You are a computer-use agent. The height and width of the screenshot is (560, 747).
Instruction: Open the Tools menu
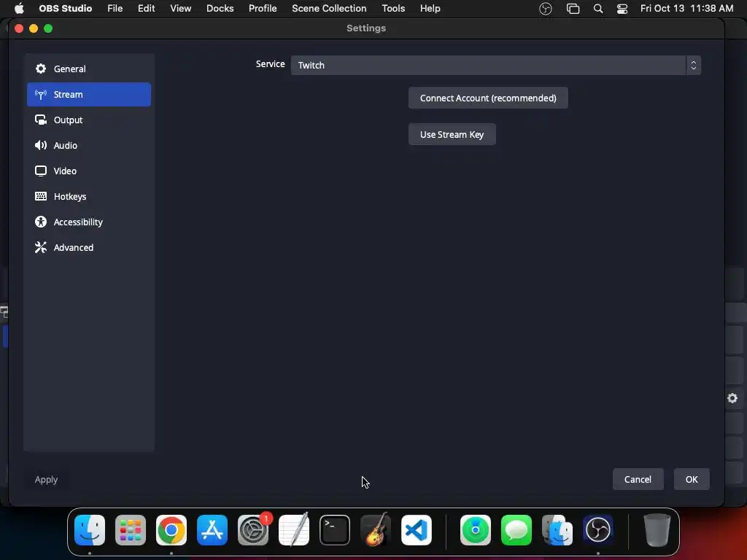[393, 9]
